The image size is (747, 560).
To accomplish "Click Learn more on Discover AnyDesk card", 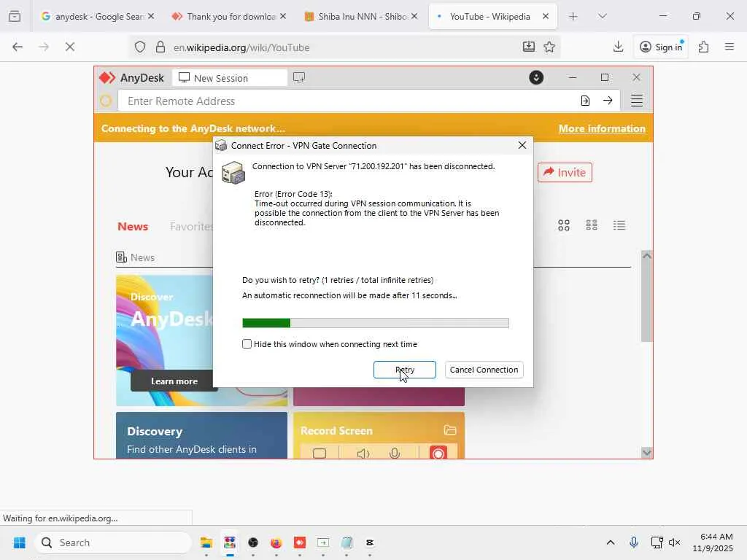I will click(174, 381).
